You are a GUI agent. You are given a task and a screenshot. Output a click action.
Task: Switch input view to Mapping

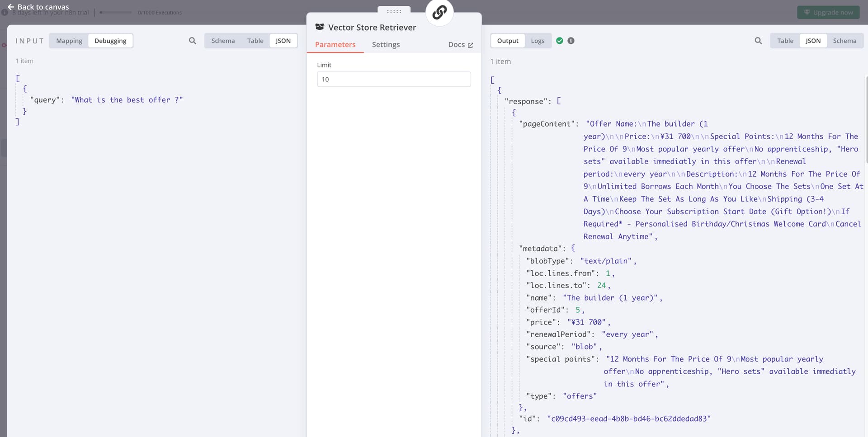[x=69, y=41]
